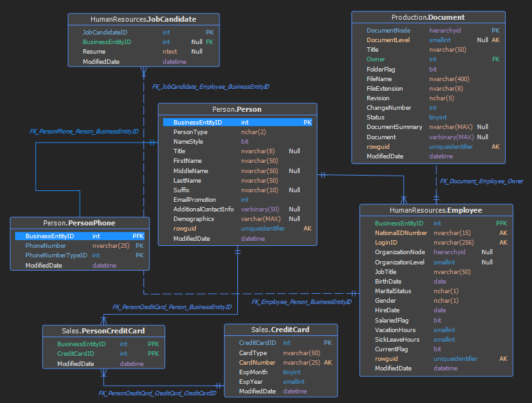Image resolution: width=532 pixels, height=403 pixels.
Task: Click the CreditCardID primary key in Sales.CreditCard
Action: click(x=281, y=343)
